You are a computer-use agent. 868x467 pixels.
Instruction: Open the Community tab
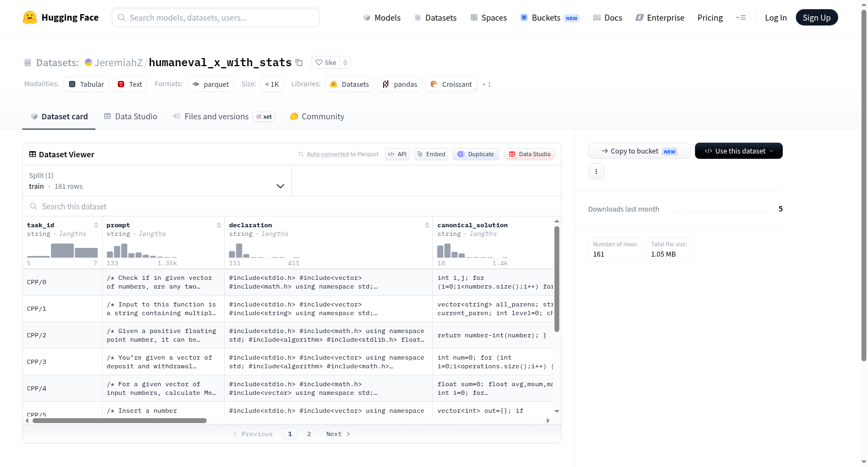pos(317,117)
